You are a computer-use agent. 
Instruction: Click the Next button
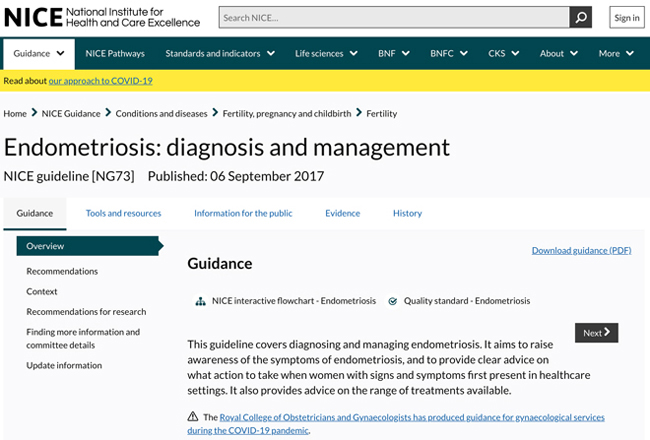pos(596,333)
